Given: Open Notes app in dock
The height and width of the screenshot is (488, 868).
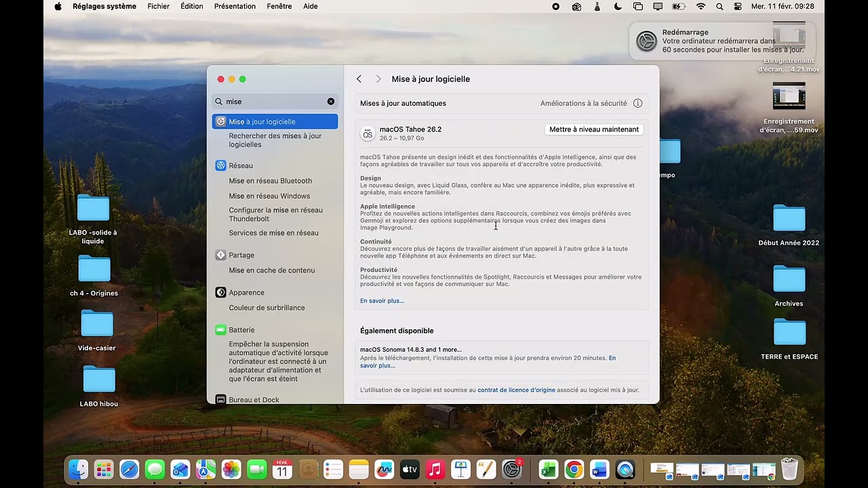Looking at the screenshot, I should pos(359,469).
